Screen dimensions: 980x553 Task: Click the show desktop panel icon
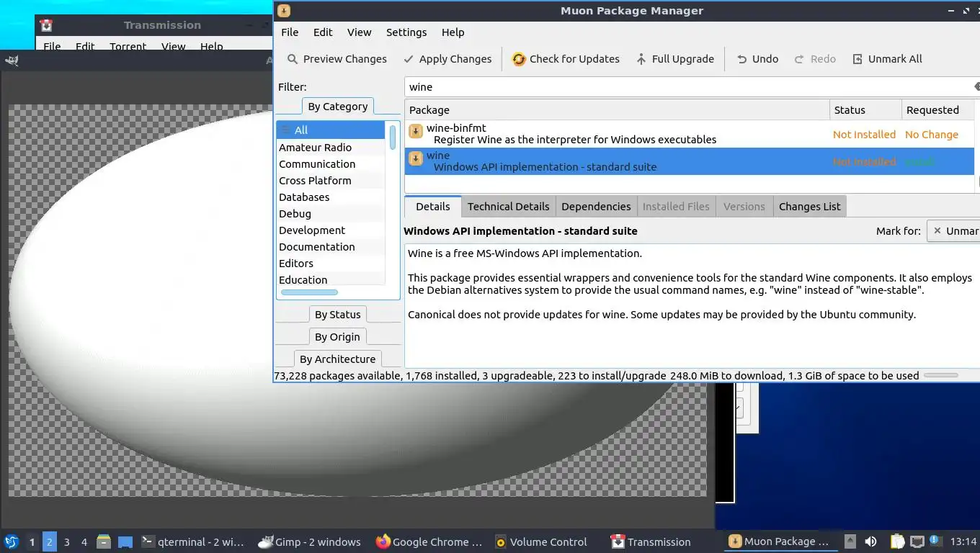tap(125, 541)
